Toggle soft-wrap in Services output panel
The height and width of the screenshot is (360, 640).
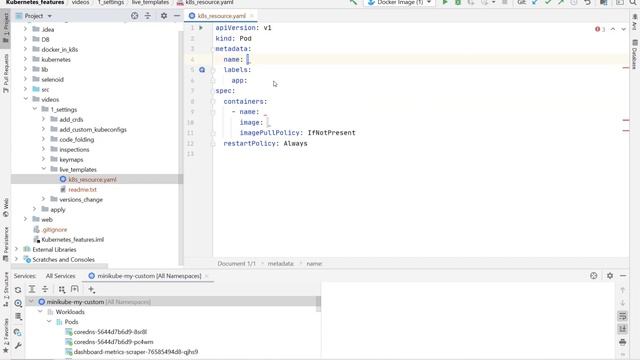(x=622, y=316)
